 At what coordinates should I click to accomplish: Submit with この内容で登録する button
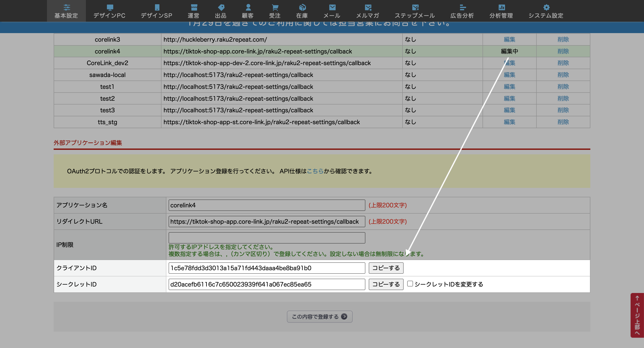pos(319,316)
